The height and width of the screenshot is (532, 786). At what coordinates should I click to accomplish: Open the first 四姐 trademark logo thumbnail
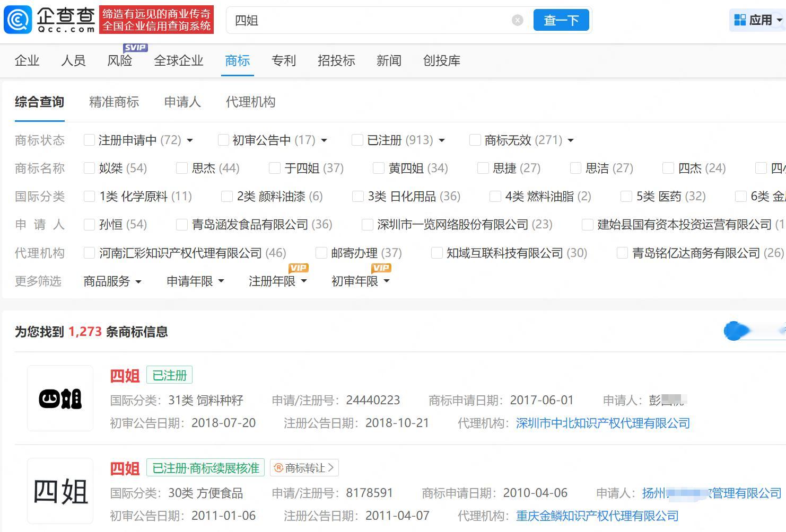coord(60,398)
